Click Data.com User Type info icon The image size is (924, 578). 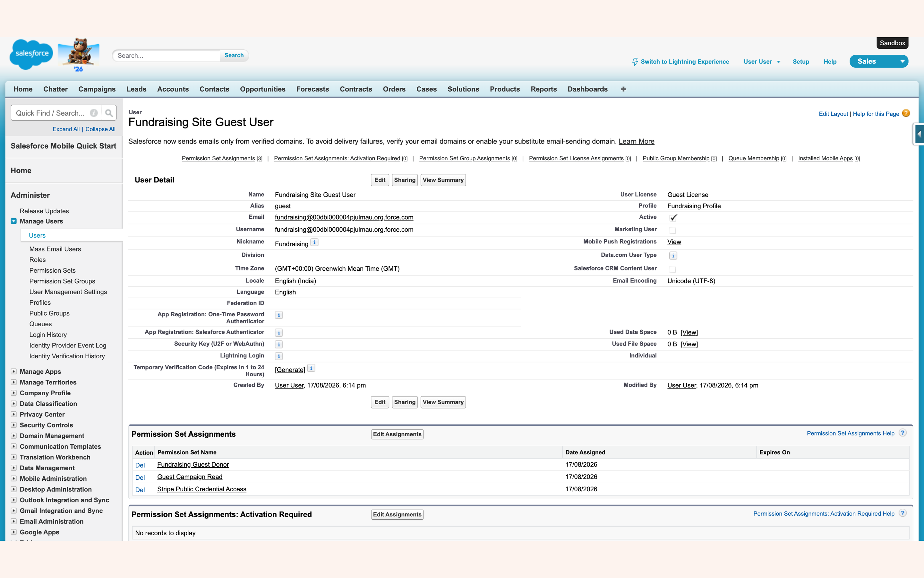(x=673, y=255)
